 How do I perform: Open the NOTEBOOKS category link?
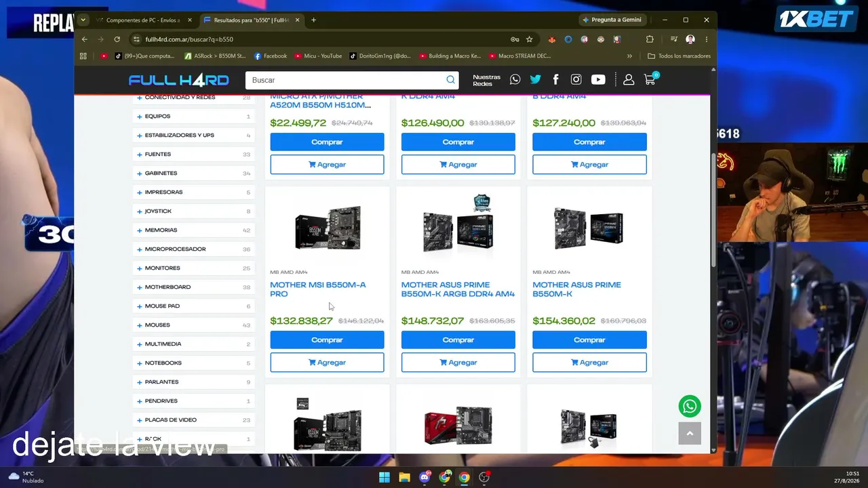click(x=163, y=363)
